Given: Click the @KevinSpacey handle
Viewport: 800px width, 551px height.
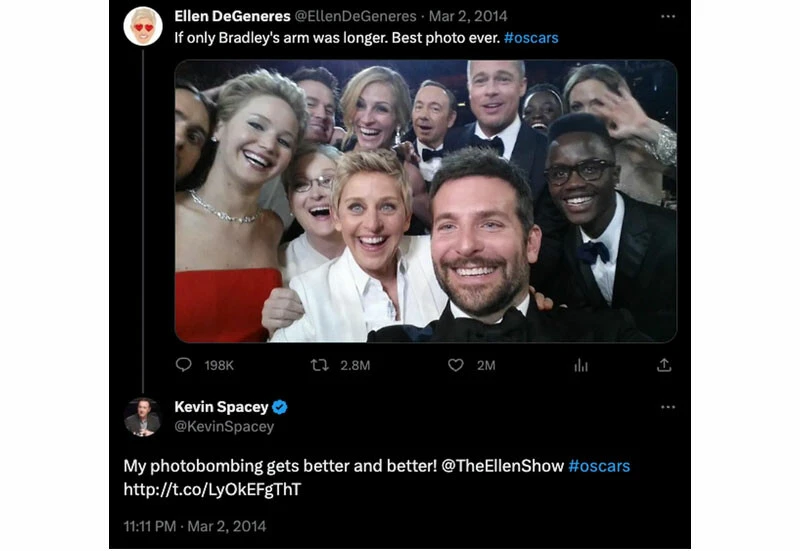Looking at the screenshot, I should [224, 427].
